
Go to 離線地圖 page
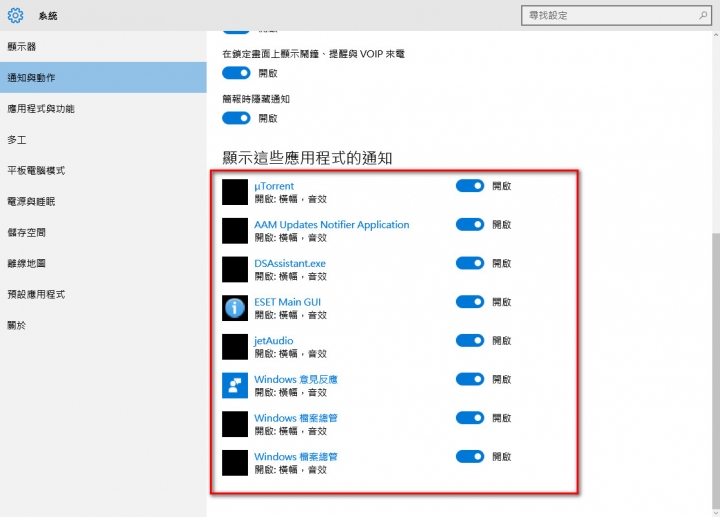(103, 263)
